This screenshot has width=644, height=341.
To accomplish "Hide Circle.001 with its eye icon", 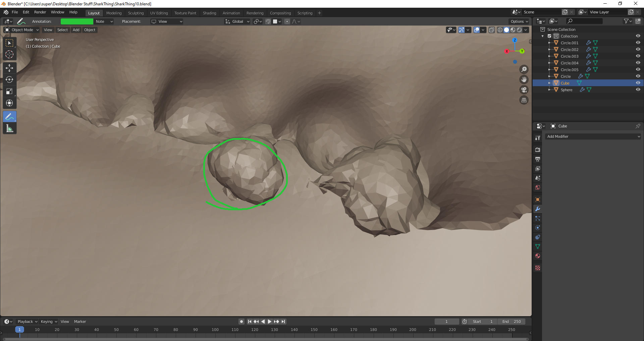I will click(x=638, y=43).
